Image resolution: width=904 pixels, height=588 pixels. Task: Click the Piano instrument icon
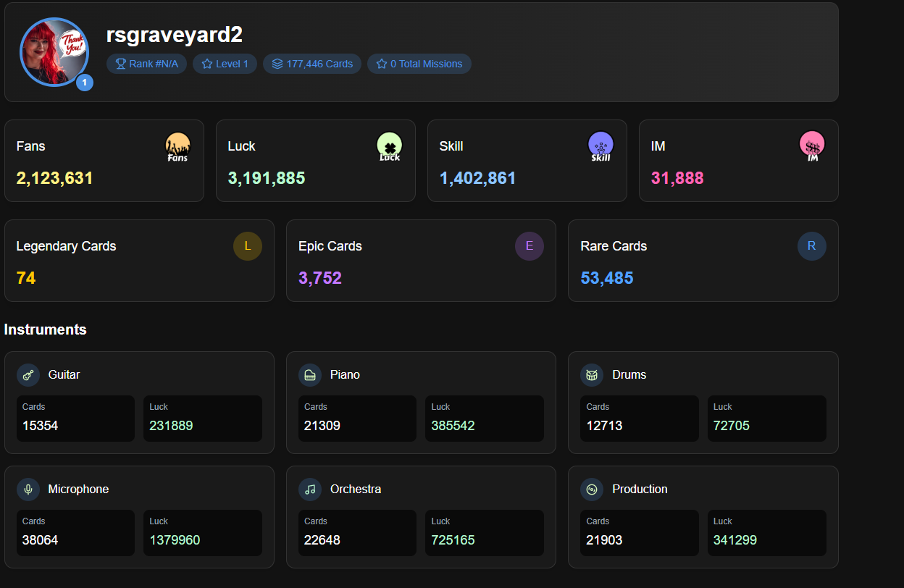point(310,375)
